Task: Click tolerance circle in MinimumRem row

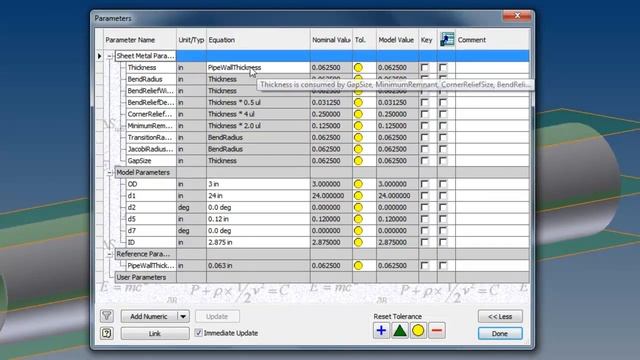Action: [358, 126]
